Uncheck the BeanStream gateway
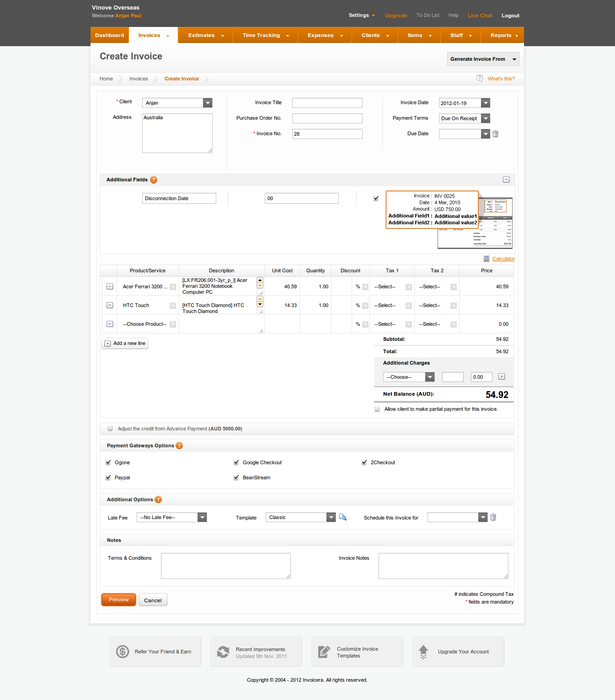The height and width of the screenshot is (700, 615). 236,477
